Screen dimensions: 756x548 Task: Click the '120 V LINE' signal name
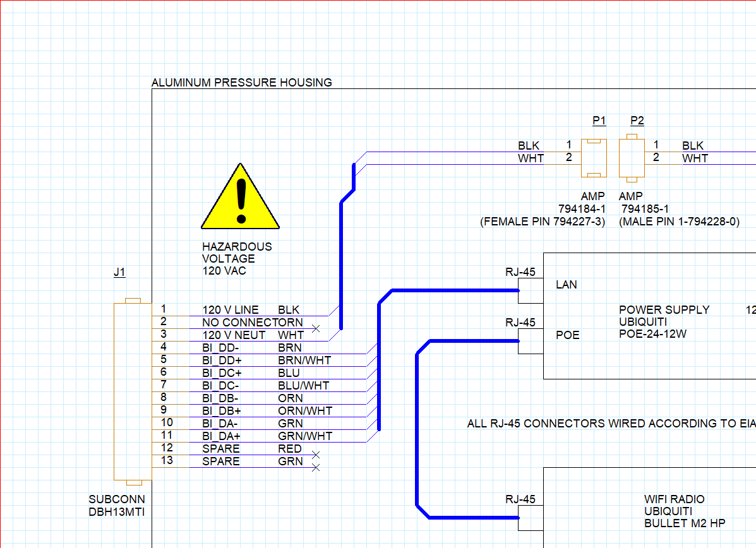pos(231,310)
